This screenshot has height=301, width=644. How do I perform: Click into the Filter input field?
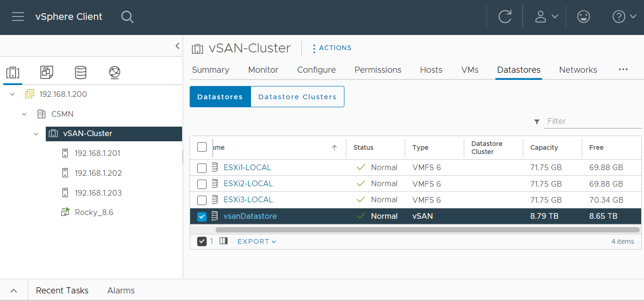pos(593,121)
